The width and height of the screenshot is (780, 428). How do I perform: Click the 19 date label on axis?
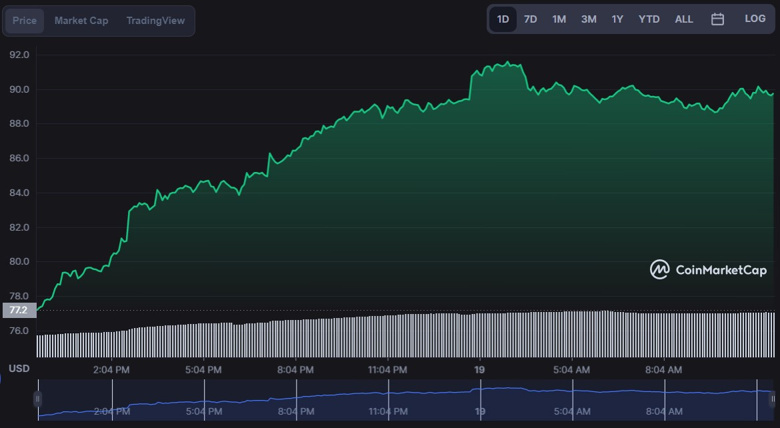click(480, 370)
